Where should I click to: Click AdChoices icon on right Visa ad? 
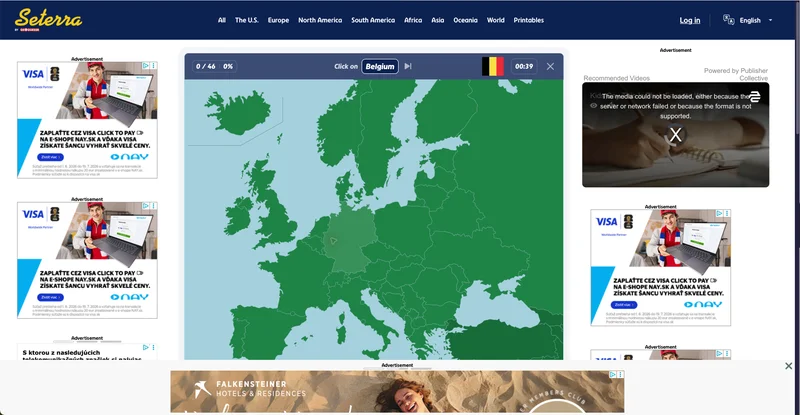719,213
